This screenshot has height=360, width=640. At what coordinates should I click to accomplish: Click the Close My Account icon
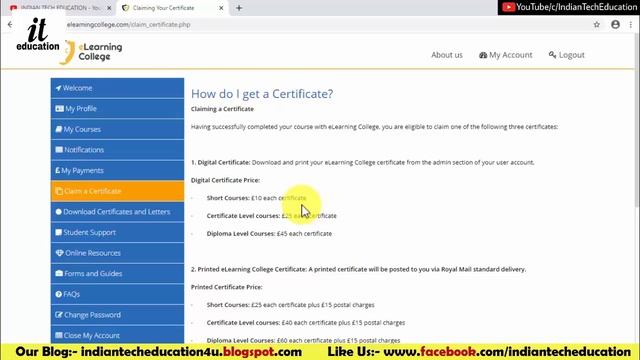coord(59,335)
